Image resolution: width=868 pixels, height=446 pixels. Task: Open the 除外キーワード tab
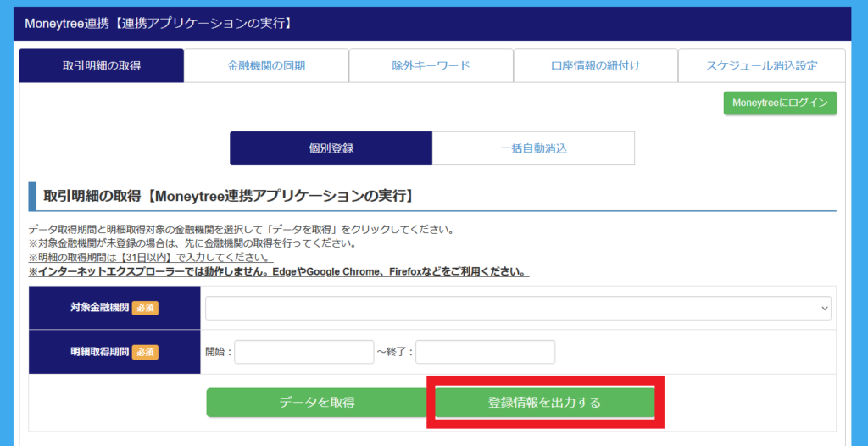[431, 66]
